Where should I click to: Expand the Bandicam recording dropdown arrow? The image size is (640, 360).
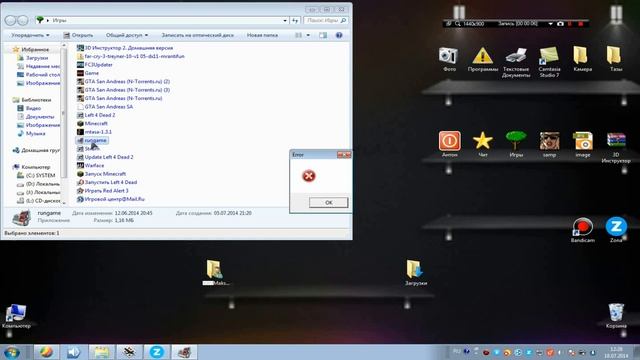pos(550,24)
